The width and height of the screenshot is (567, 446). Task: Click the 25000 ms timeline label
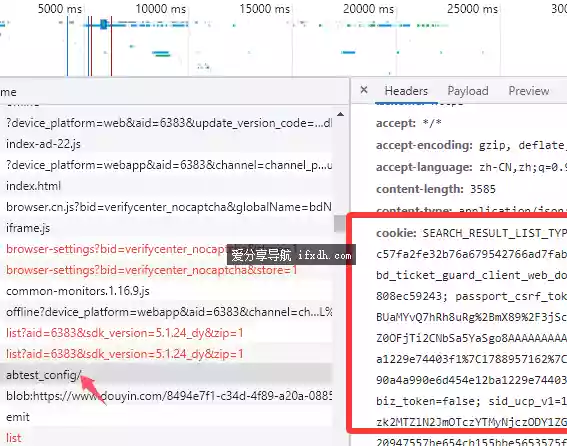click(472, 9)
